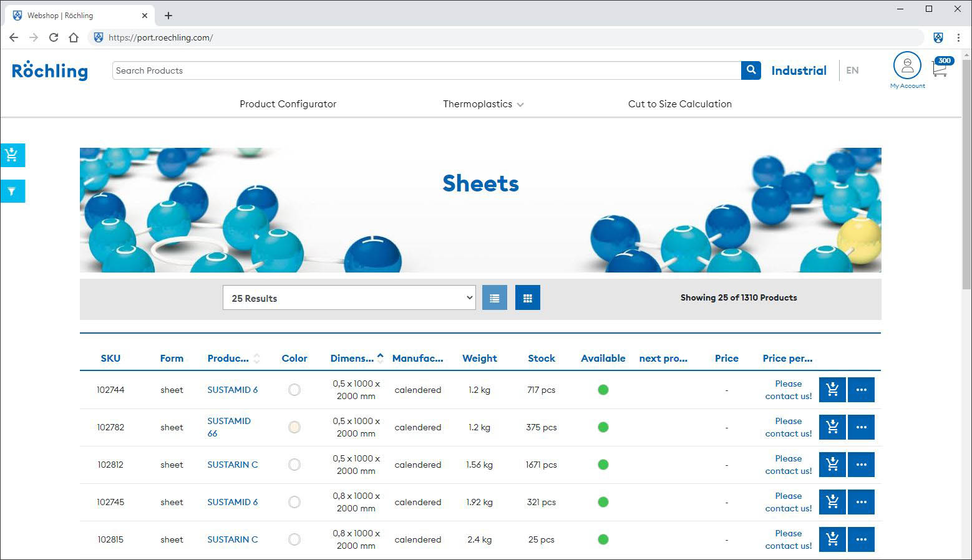Open the SUSTAMID 66 product link
Image resolution: width=972 pixels, height=560 pixels.
tap(229, 427)
